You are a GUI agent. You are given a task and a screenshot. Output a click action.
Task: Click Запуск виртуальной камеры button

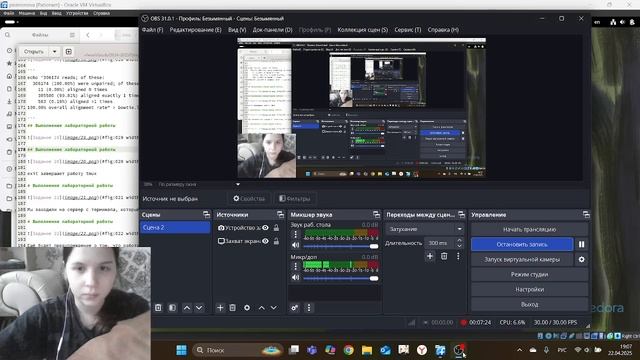tap(522, 260)
